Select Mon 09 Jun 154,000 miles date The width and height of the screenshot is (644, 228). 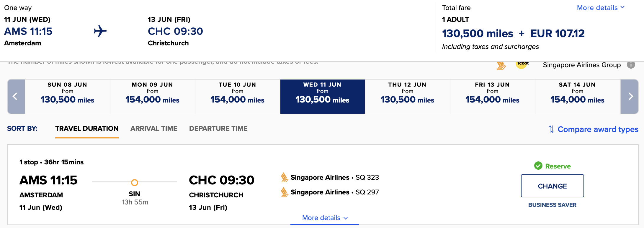pyautogui.click(x=153, y=96)
